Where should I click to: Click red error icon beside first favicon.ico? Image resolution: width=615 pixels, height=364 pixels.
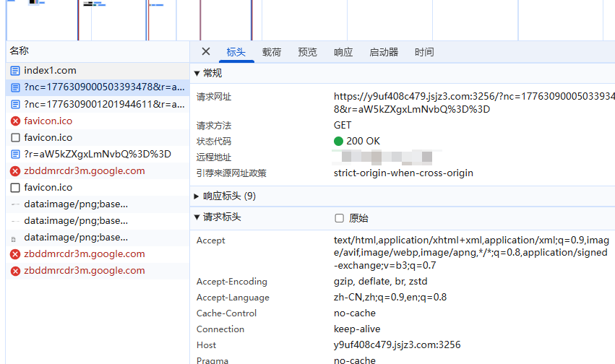(15, 121)
